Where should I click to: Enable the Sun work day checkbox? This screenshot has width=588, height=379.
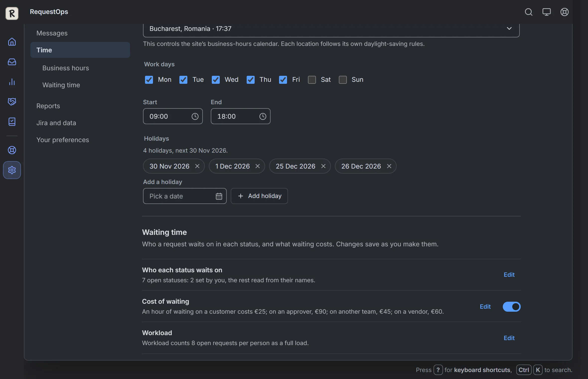pos(343,80)
